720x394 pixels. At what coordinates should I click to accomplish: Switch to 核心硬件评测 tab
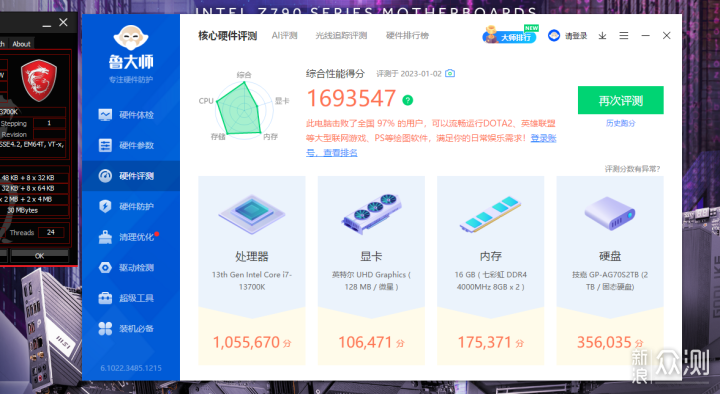coord(227,36)
